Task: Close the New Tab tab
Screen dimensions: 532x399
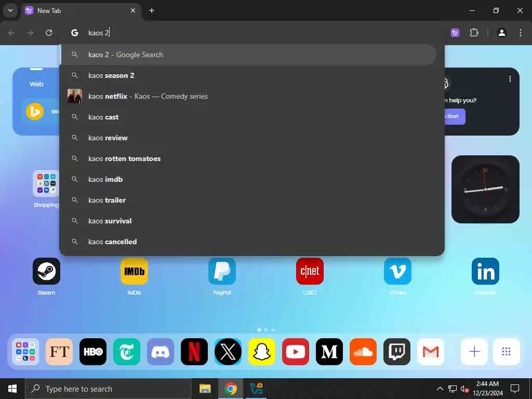Action: click(133, 10)
